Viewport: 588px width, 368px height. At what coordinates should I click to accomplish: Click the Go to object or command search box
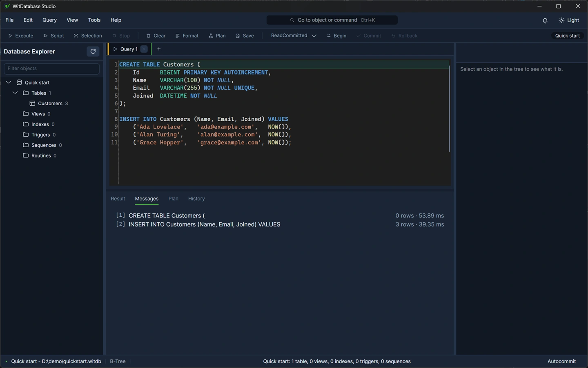click(x=332, y=20)
